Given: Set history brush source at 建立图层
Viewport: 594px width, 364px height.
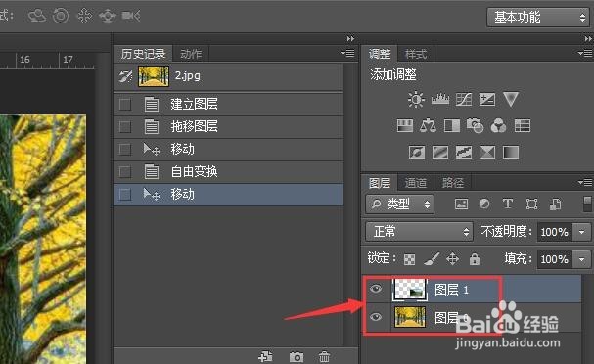Looking at the screenshot, I should click(125, 104).
